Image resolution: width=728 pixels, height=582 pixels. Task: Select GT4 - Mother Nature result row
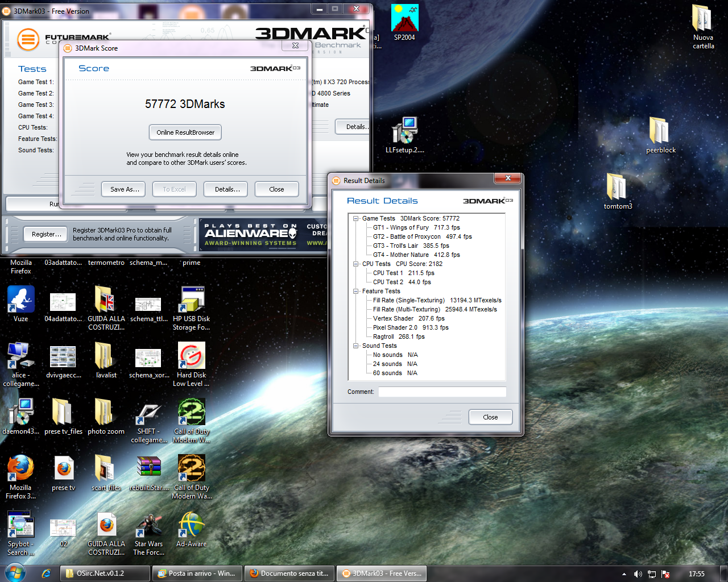pyautogui.click(x=416, y=255)
